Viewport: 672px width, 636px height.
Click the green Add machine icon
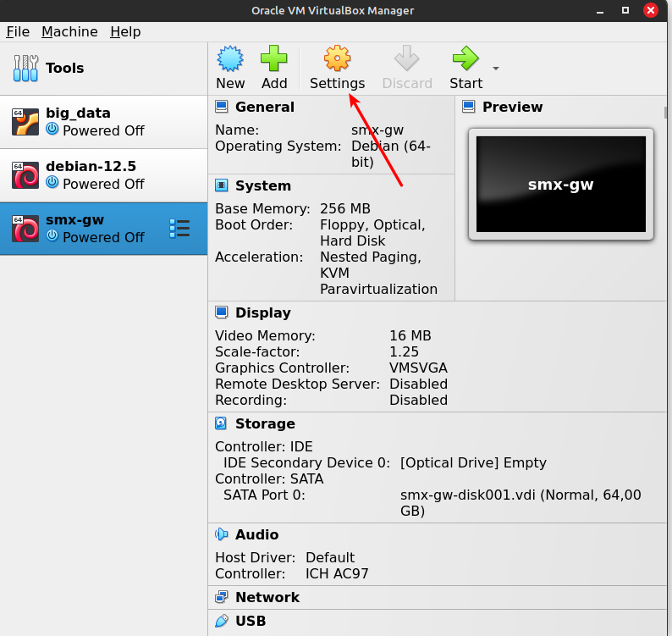click(274, 59)
